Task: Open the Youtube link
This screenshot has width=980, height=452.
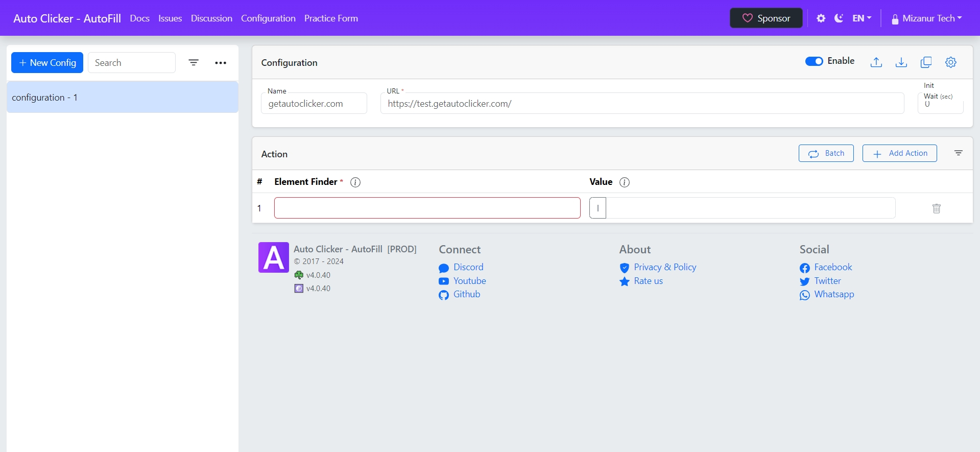Action: [470, 281]
